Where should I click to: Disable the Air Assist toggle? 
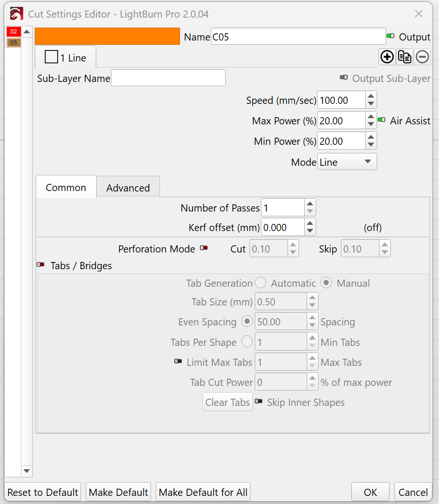[x=381, y=120]
